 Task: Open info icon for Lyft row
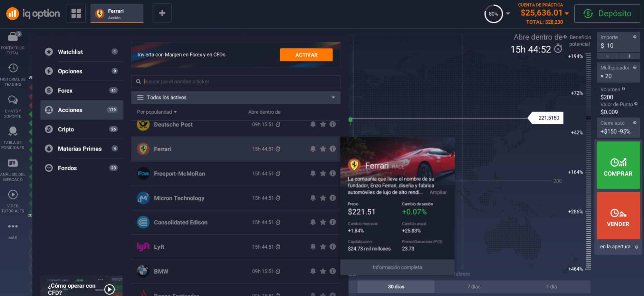(333, 247)
